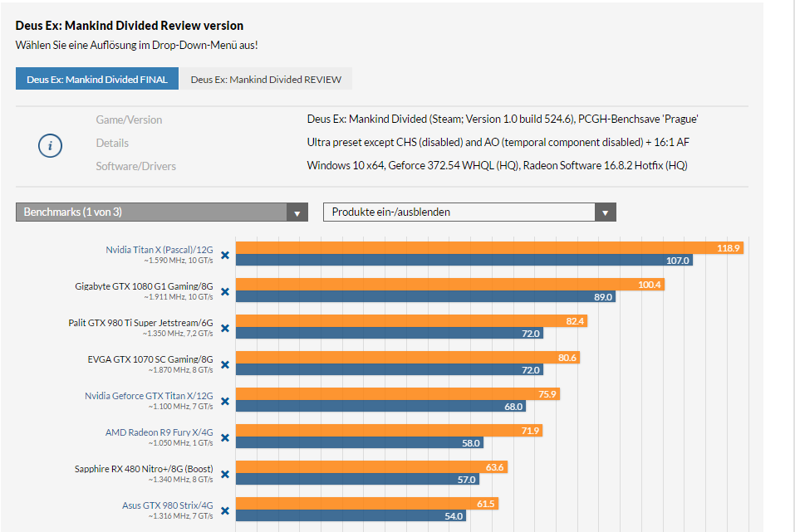Remove Nvidia Geforce GTX Titan X/12G with X icon
The width and height of the screenshot is (795, 532).
click(x=225, y=401)
